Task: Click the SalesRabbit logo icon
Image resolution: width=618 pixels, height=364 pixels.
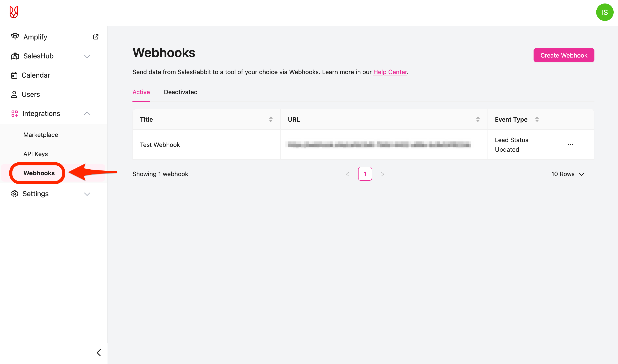Action: pyautogui.click(x=14, y=12)
